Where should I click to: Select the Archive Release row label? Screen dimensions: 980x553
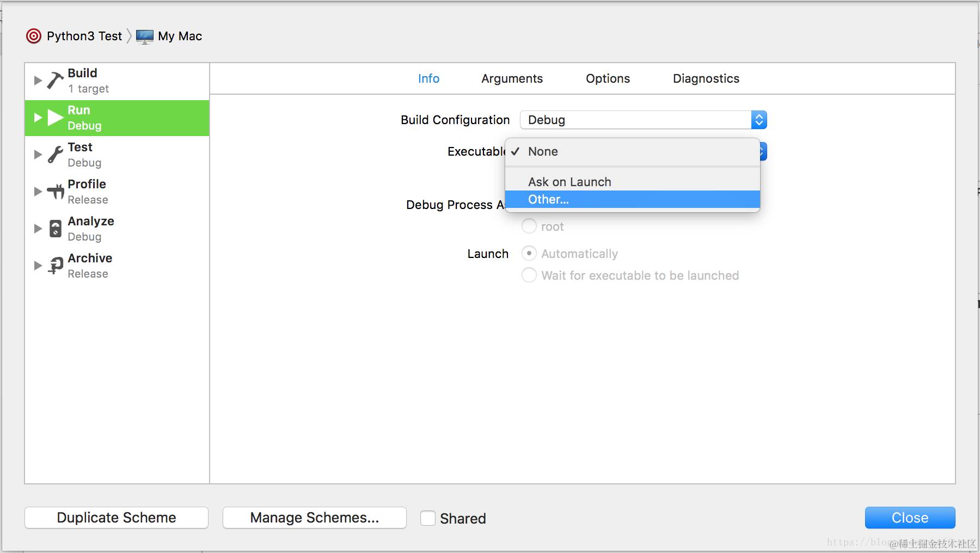point(90,266)
